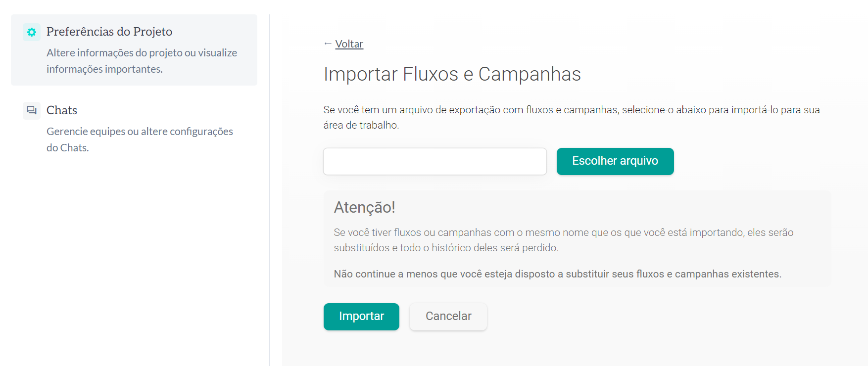Click the gear icon for project preferences

tap(32, 32)
